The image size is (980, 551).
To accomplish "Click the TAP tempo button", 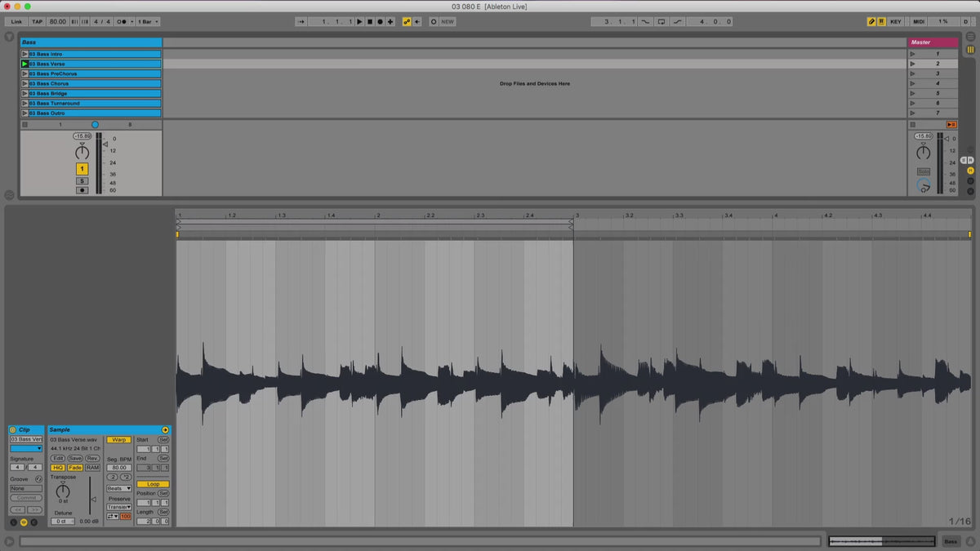I will pyautogui.click(x=37, y=21).
